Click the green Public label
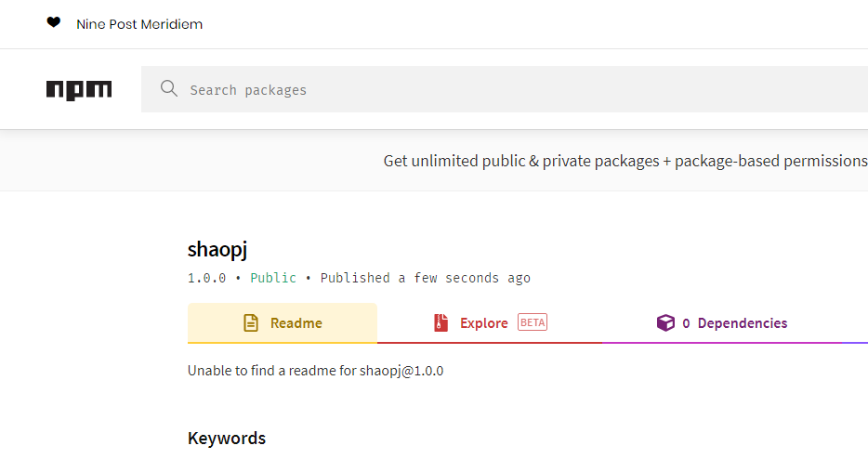Viewport: 868px width, 459px height. pos(273,278)
